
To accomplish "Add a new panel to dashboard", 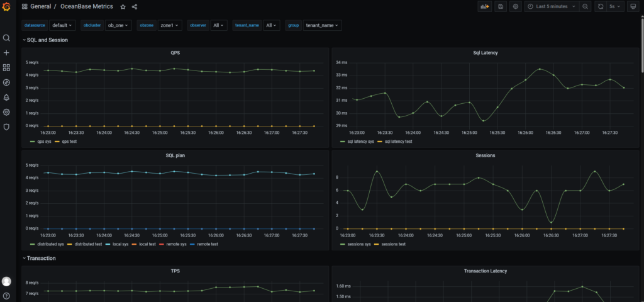I will 485,6.
